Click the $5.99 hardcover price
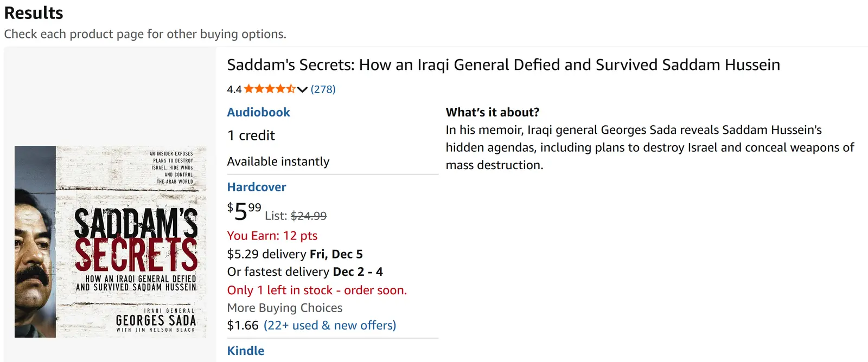Screen dimensions: 868x362 pyautogui.click(x=244, y=211)
